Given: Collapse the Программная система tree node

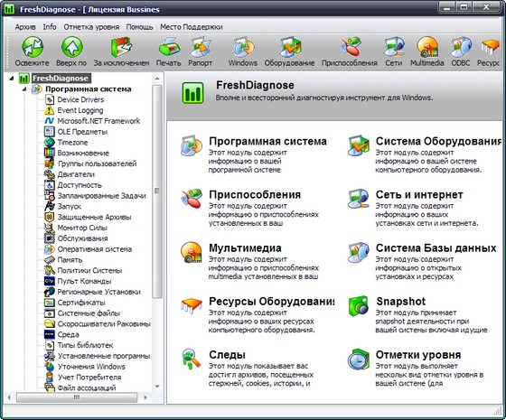Looking at the screenshot, I should (x=24, y=89).
